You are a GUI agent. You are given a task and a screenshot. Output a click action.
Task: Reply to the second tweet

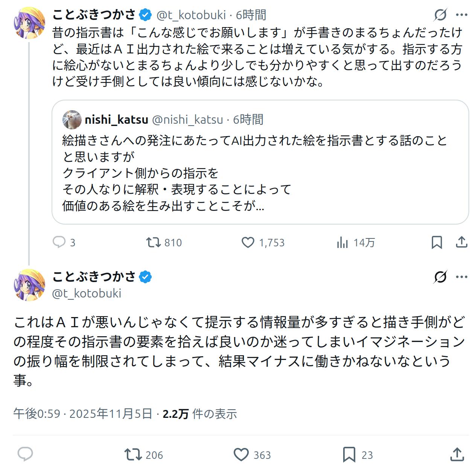[25, 454]
